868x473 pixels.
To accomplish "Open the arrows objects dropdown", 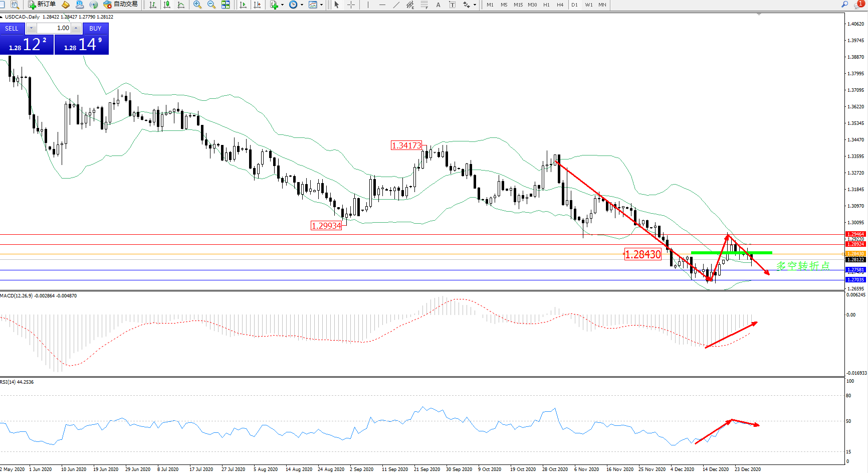I will pyautogui.click(x=475, y=5).
